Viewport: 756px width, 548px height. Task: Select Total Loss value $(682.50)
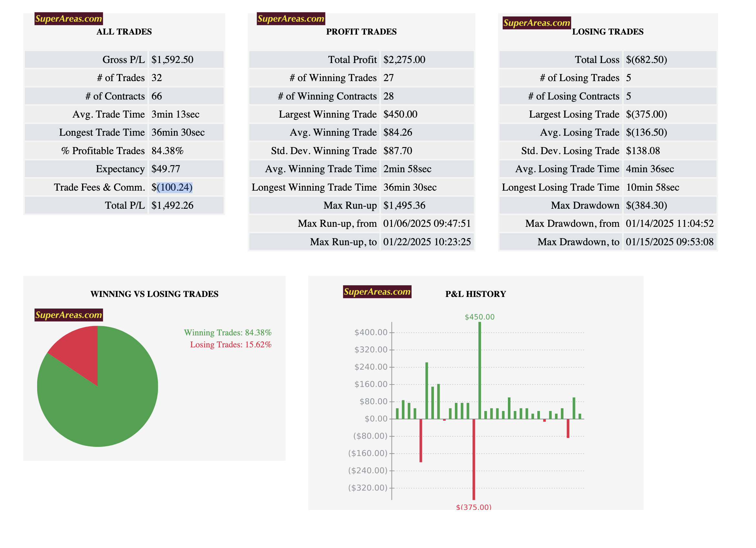click(646, 60)
